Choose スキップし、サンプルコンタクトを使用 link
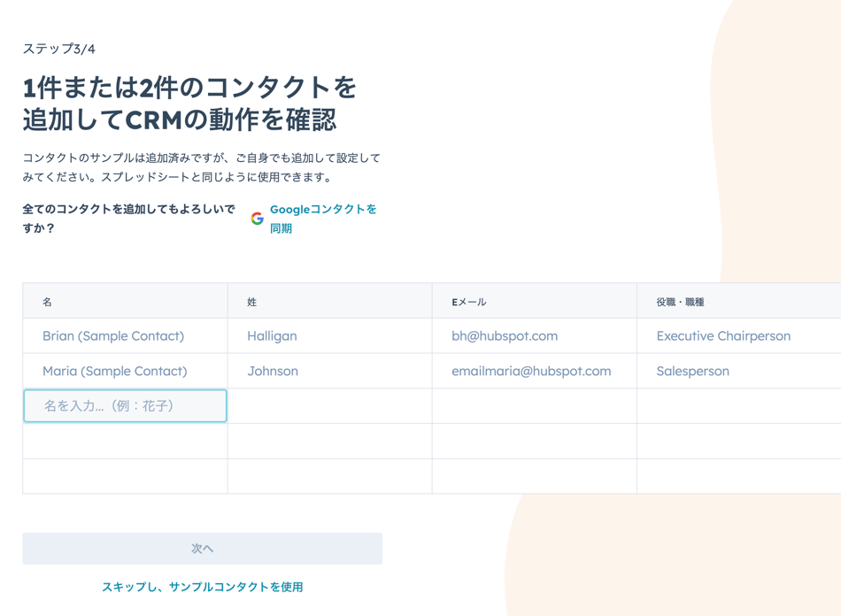The image size is (841, 616). 202,587
